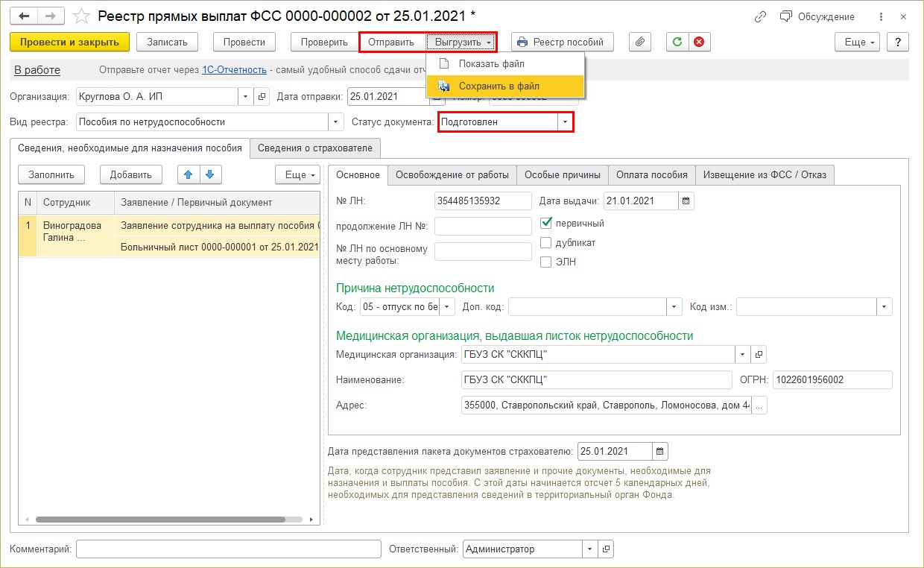The height and width of the screenshot is (568, 924).
Task: Click the green refresh arrow icon
Action: [677, 42]
